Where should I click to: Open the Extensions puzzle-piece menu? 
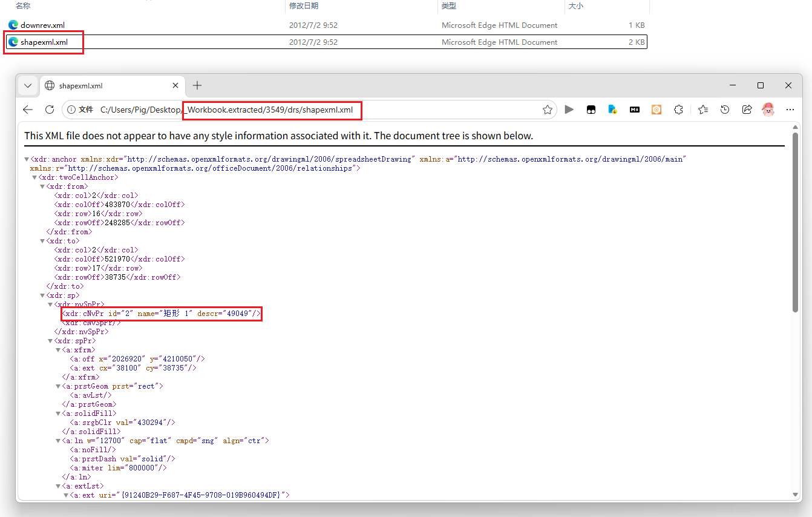pyautogui.click(x=678, y=110)
